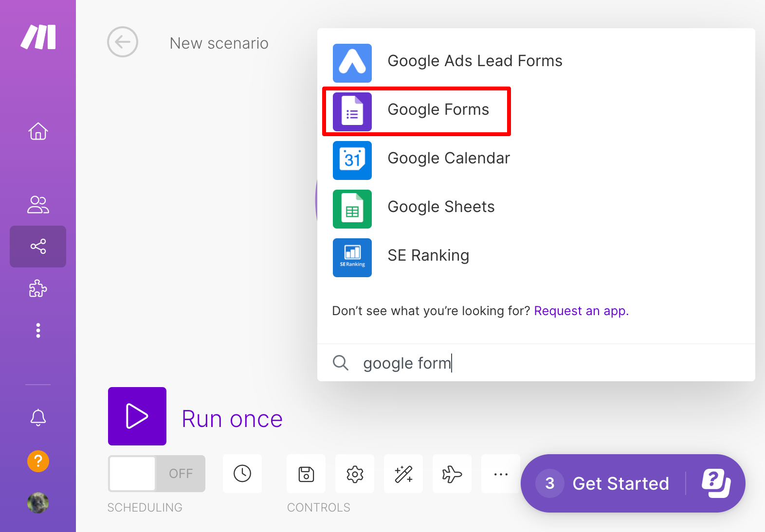Select the Google Sheets app
Viewport: 765px width, 532px height.
click(x=536, y=209)
